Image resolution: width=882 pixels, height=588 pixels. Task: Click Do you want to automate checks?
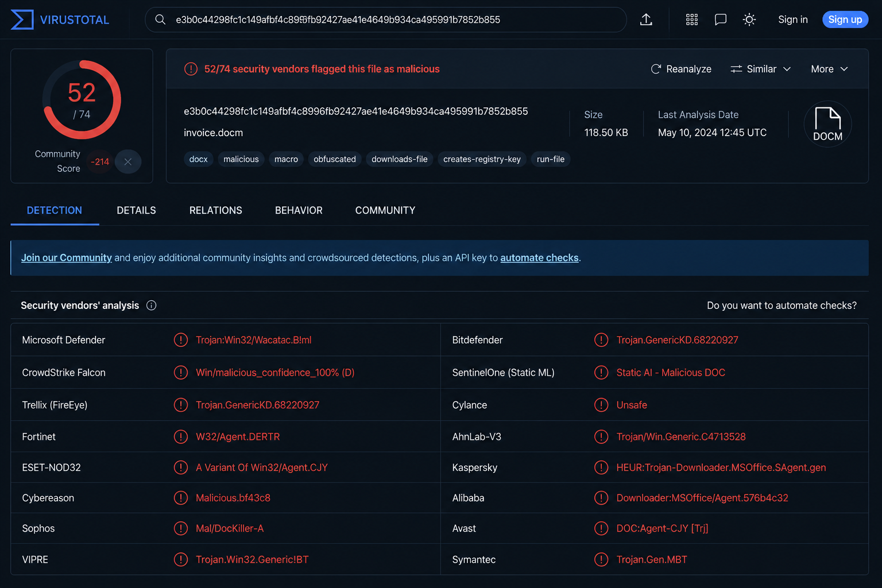(782, 305)
